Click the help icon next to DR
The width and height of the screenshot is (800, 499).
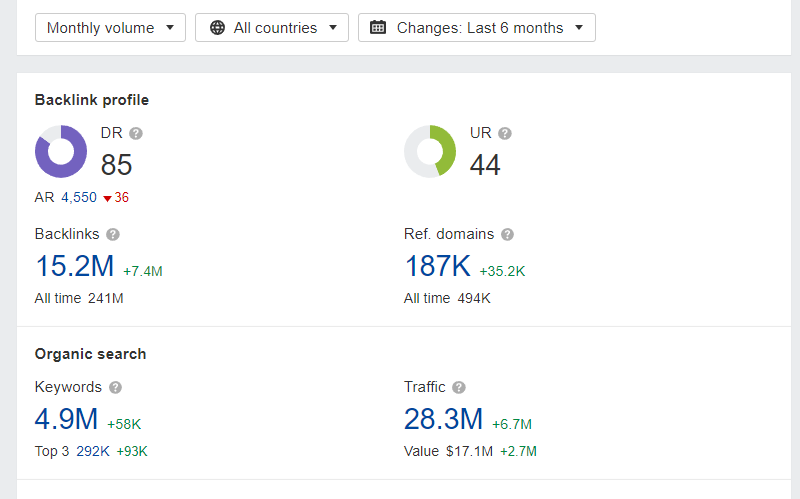[136, 133]
